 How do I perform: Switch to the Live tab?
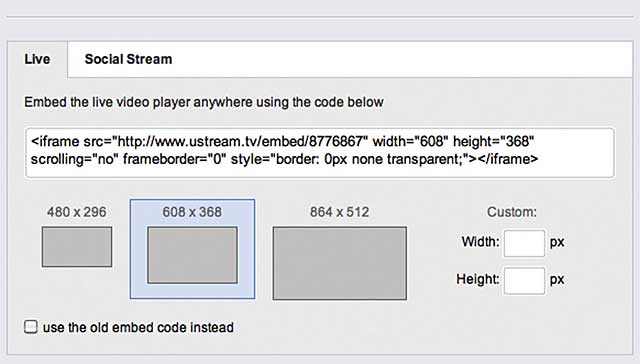pyautogui.click(x=37, y=59)
